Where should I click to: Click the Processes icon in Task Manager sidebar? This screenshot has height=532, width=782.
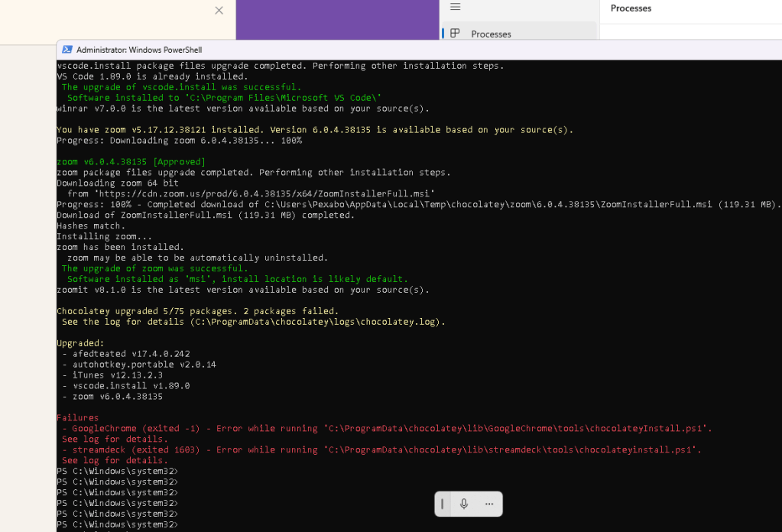point(455,34)
